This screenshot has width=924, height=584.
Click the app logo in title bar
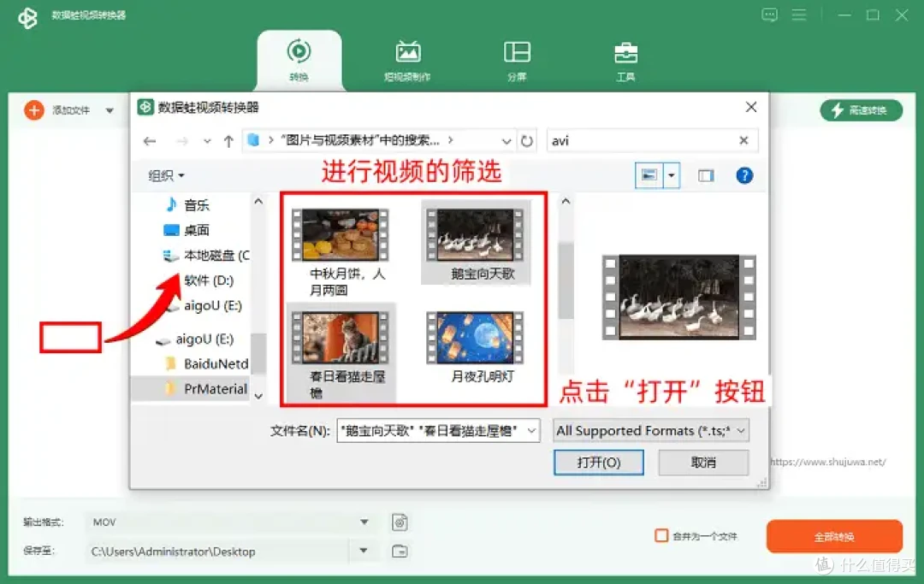(x=27, y=17)
